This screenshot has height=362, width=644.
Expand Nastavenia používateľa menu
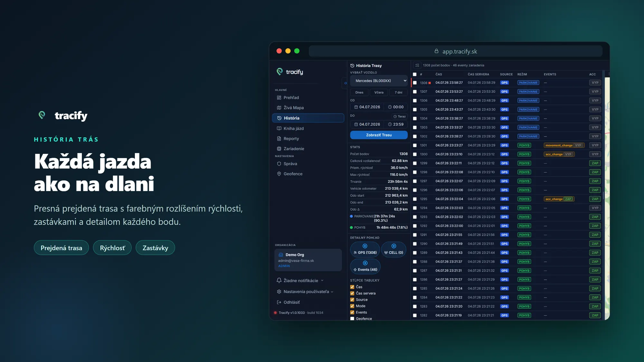(305, 292)
